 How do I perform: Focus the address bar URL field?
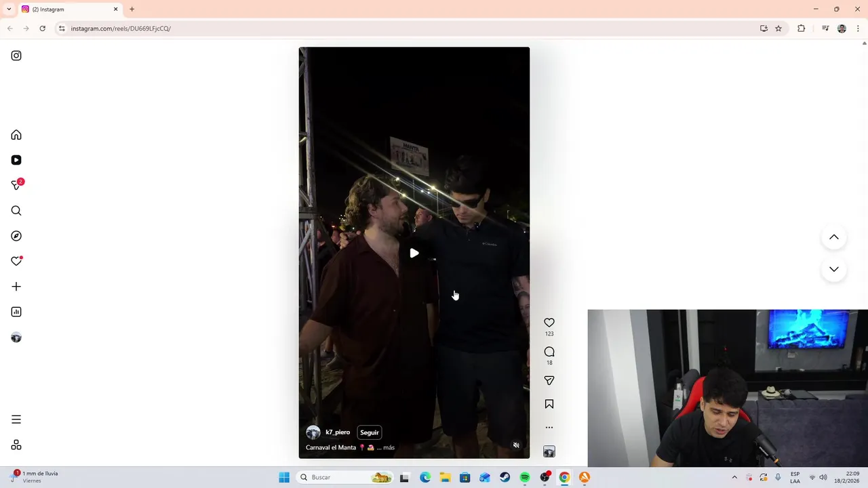pos(407,28)
